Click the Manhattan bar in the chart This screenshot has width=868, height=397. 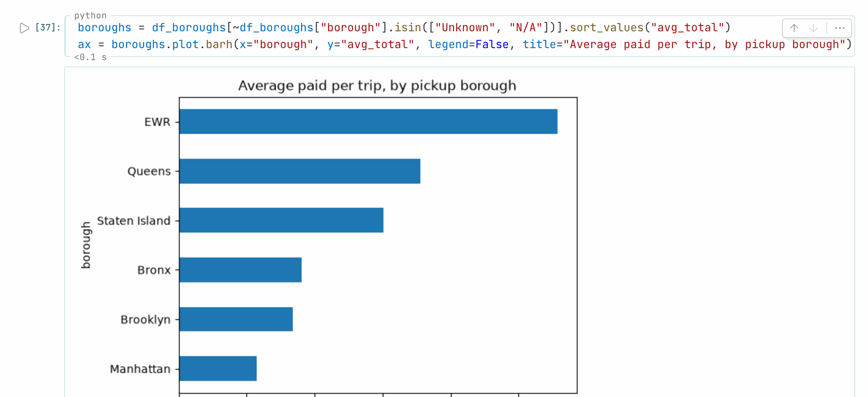(x=218, y=369)
